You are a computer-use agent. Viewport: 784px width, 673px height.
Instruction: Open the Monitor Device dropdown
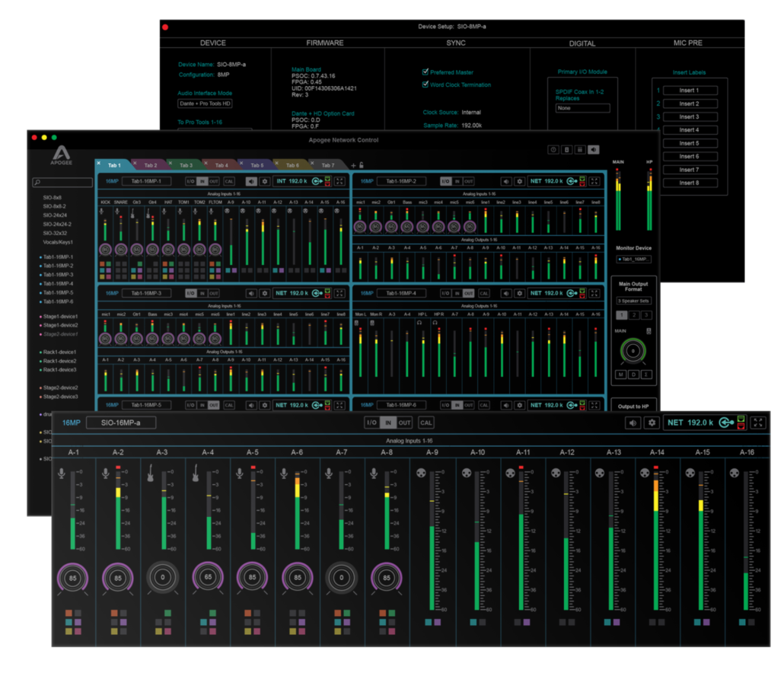633,259
